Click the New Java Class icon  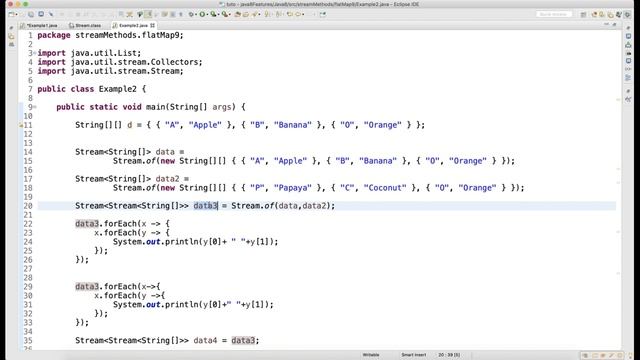coord(246,14)
